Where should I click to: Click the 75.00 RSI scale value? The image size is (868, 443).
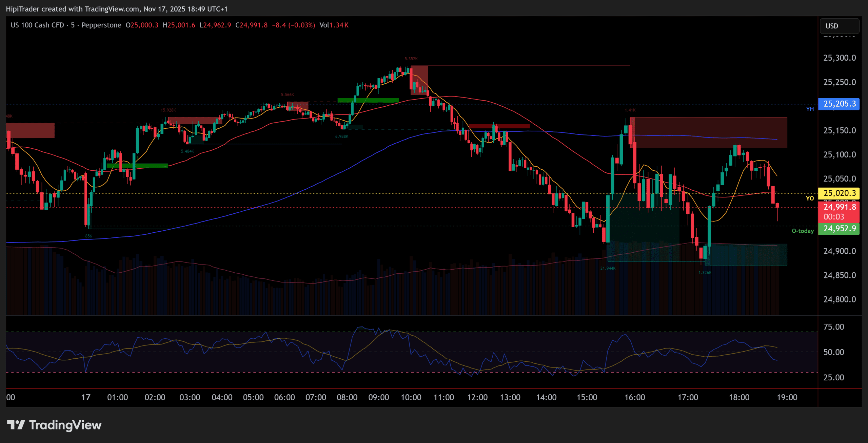833,327
